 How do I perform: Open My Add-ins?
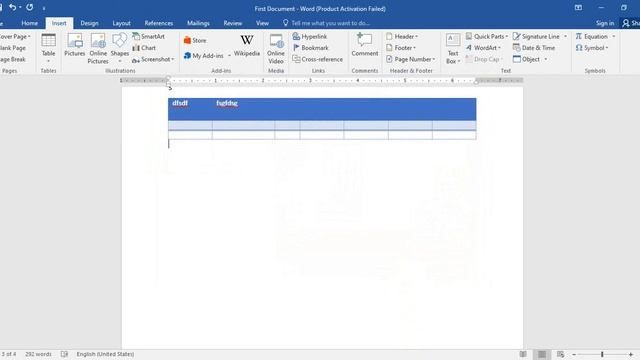click(204, 55)
